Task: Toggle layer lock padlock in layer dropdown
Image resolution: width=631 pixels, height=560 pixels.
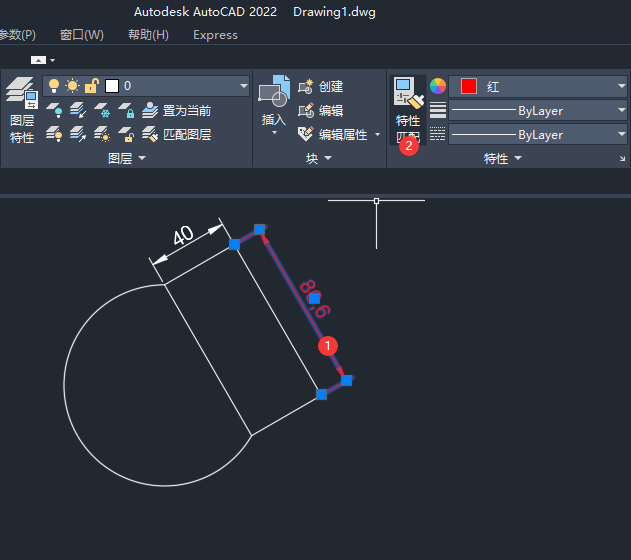Action: 91,86
